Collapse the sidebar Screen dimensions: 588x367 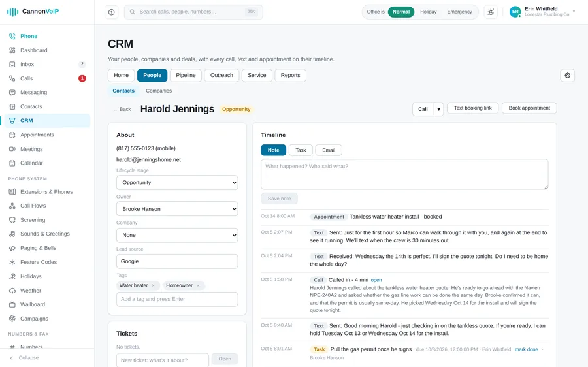24,358
